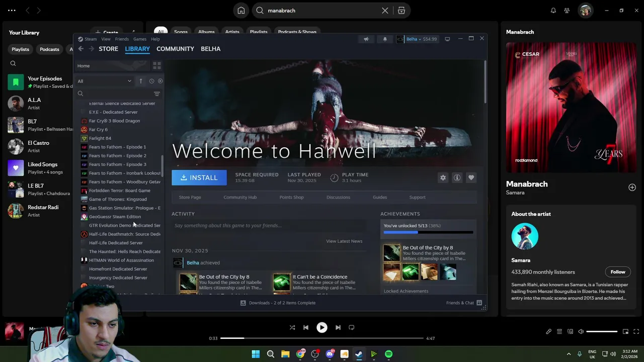Click Steam Big Picture mode monitor icon
Viewport: 644px width, 362px height.
point(447,39)
